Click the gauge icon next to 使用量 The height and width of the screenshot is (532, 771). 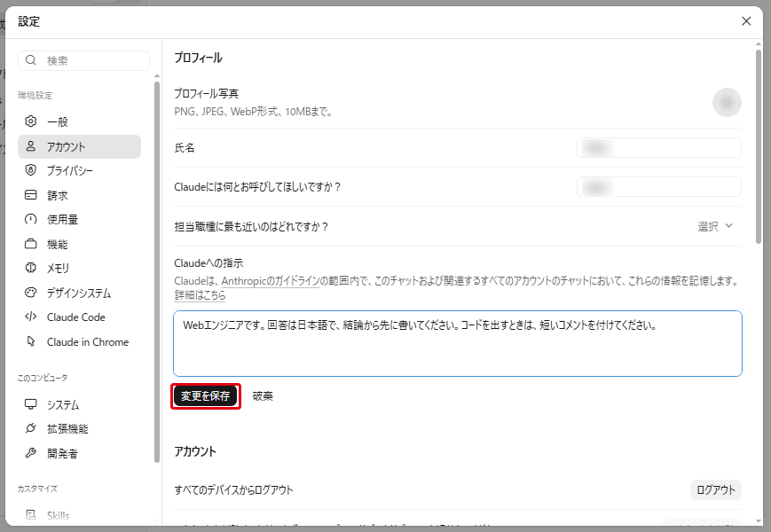coord(31,219)
